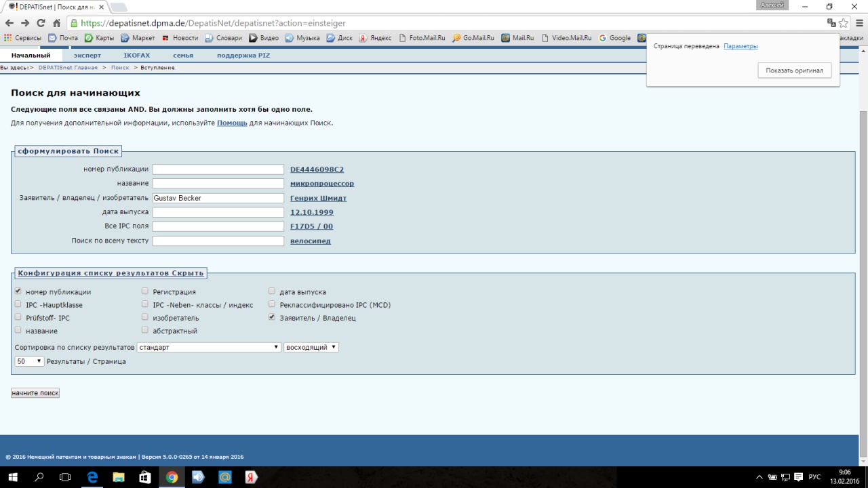Switch to the эксперт search tab
Screen dimensions: 868x488
[87, 56]
